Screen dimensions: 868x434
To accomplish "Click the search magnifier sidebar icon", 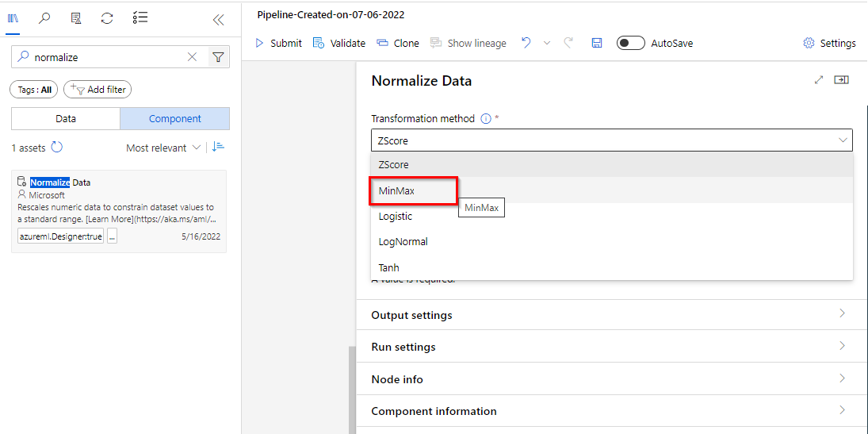I will coord(44,18).
